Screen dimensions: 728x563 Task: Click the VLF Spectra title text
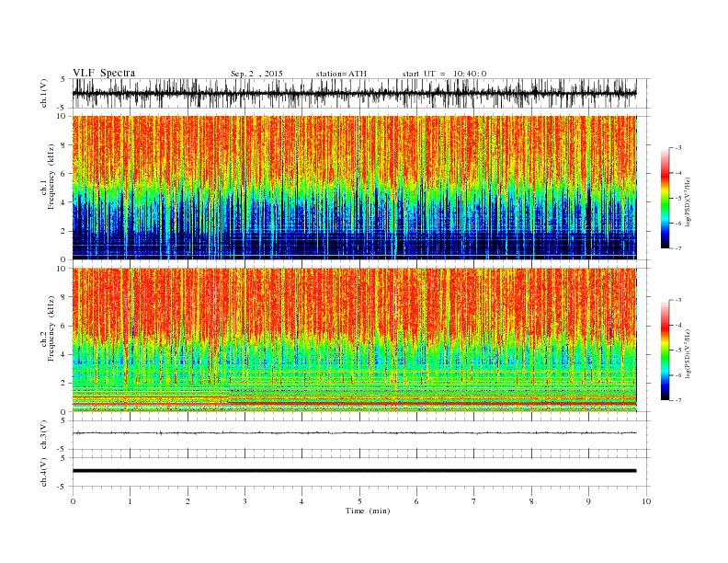104,73
